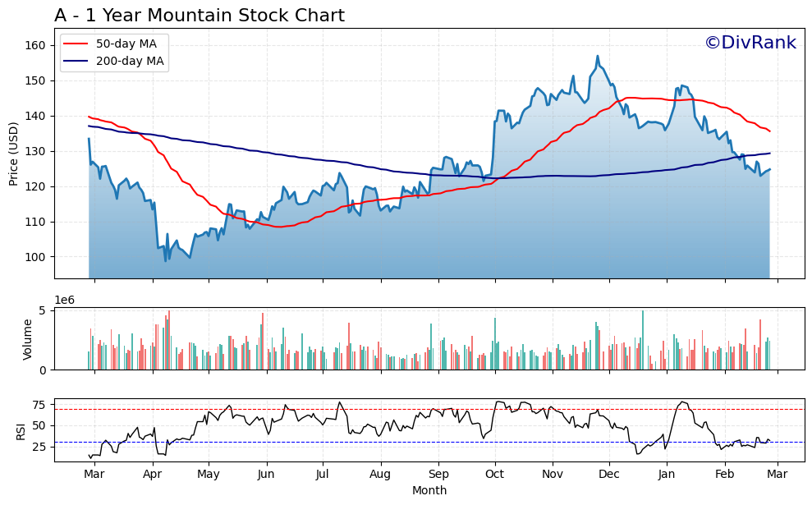Click the RSI overbought dashed red line
Viewport: 812px width, 505px height.
coord(411,408)
